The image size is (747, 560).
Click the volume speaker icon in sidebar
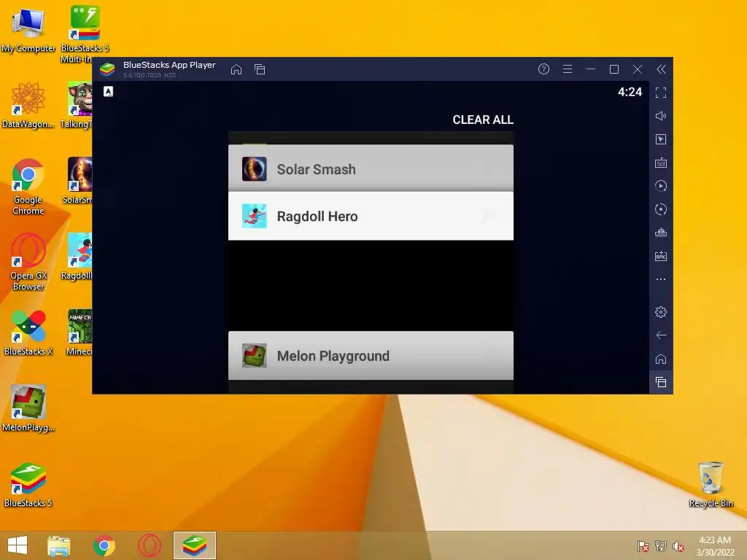point(661,116)
